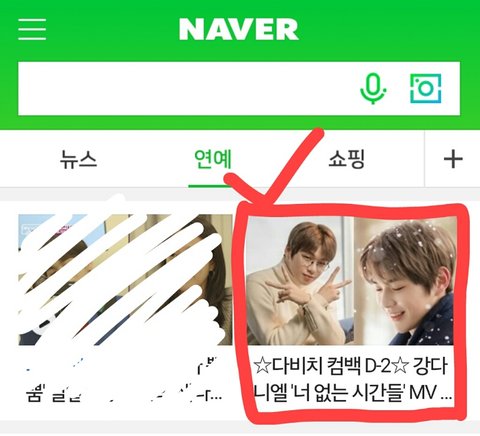Screen dimensions: 480x436
Task: Select the 연예 tab
Action: (x=213, y=159)
